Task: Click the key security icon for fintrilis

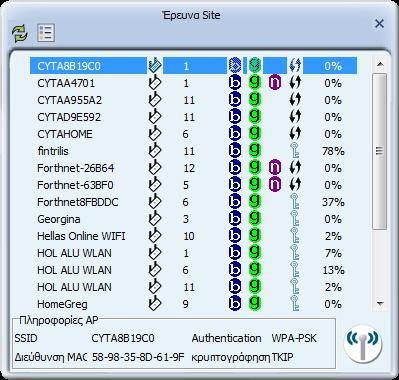Action: [294, 151]
